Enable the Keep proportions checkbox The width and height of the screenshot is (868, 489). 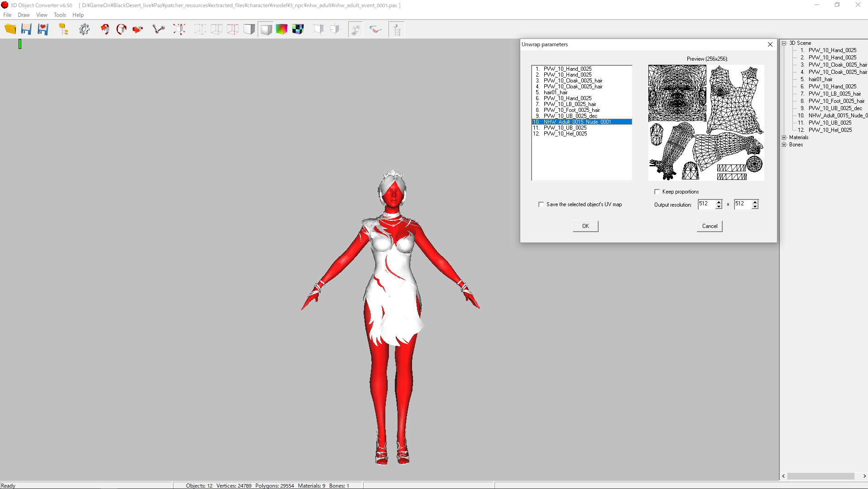coord(657,192)
